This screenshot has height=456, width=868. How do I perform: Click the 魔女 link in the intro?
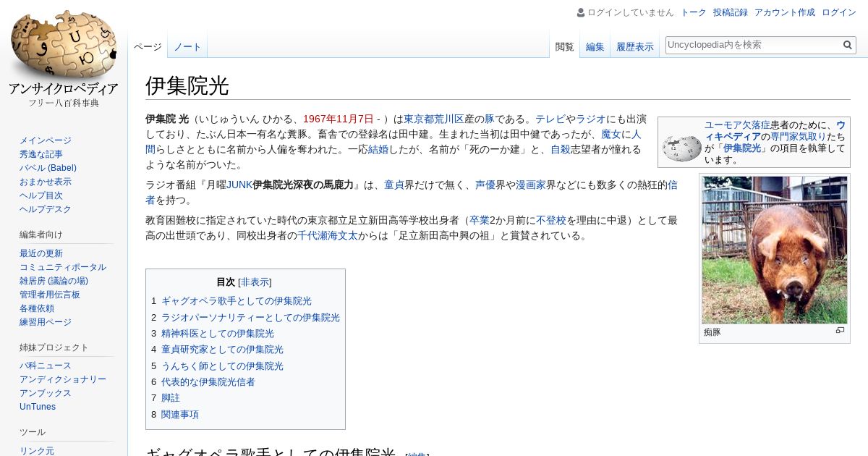[611, 134]
